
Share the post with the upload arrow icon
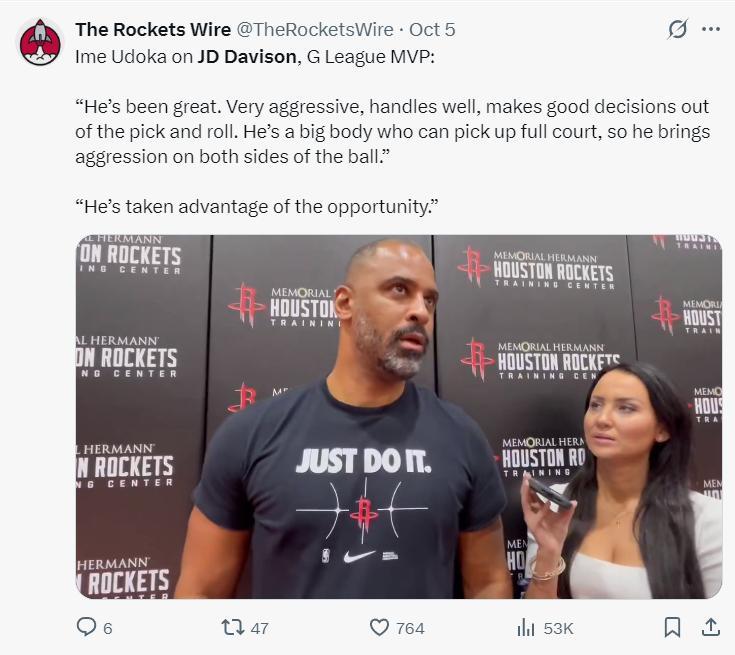click(x=711, y=627)
